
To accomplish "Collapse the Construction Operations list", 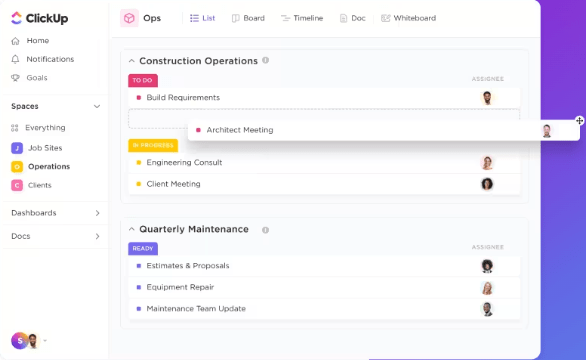I will tap(132, 61).
